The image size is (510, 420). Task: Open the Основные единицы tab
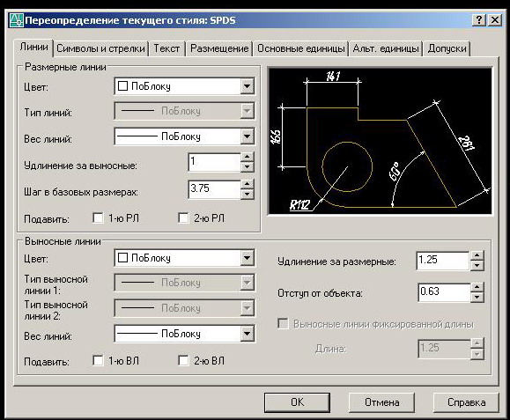301,48
